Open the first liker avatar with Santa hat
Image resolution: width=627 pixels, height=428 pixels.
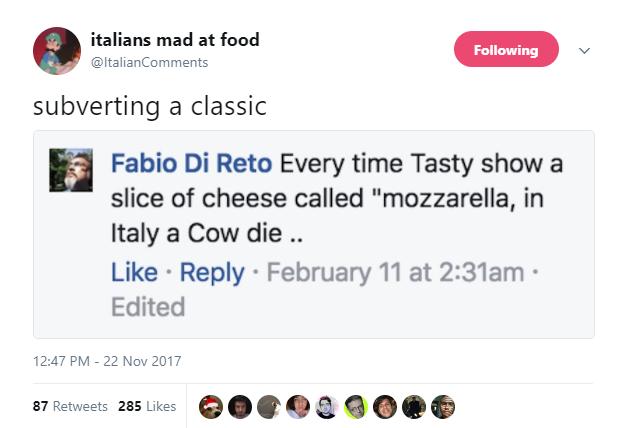211,406
